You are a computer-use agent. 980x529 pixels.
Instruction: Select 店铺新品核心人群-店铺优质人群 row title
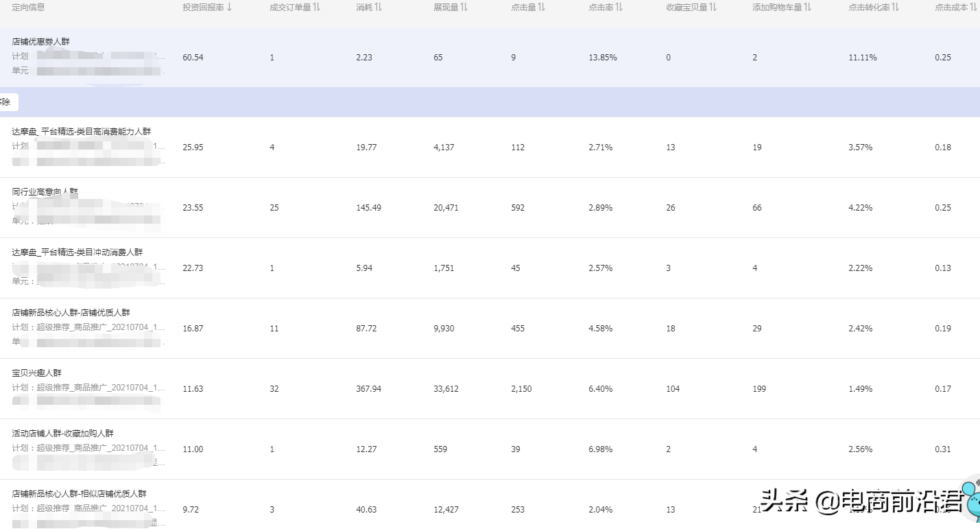point(71,313)
